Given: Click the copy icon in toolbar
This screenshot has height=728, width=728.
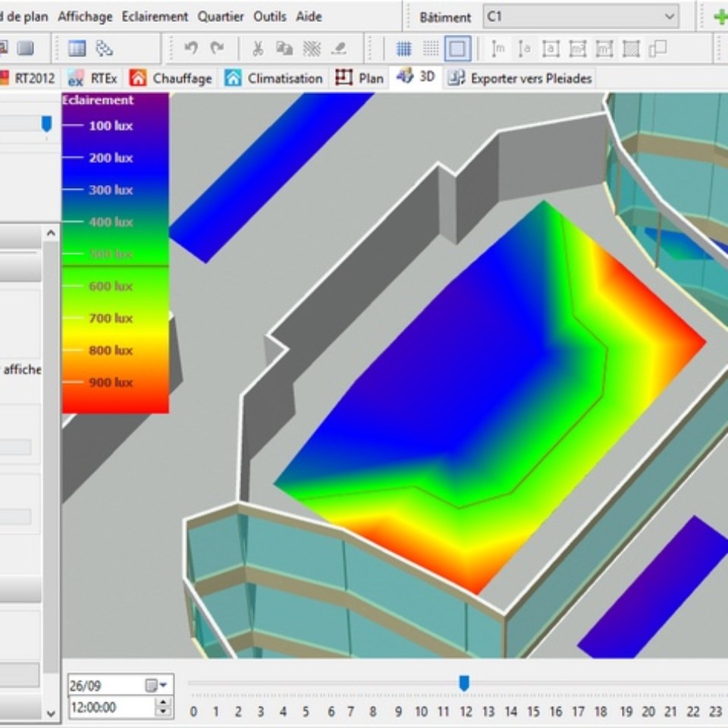Looking at the screenshot, I should point(284,49).
